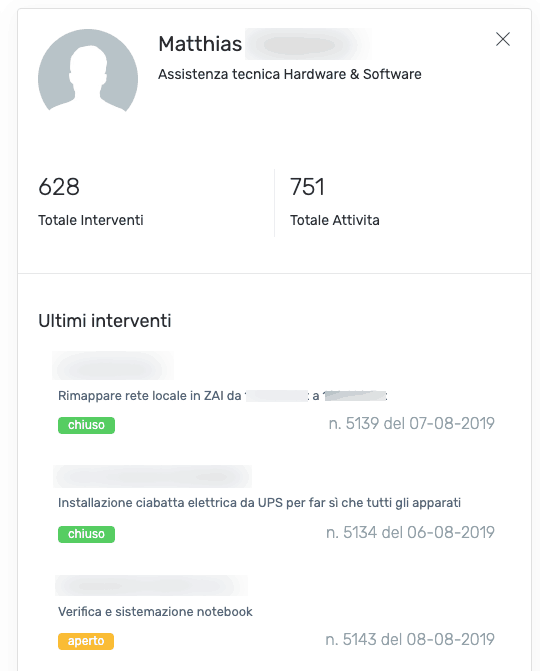Click the chiuso badge for intervention 5139
Image resolution: width=540 pixels, height=671 pixels.
point(86,425)
